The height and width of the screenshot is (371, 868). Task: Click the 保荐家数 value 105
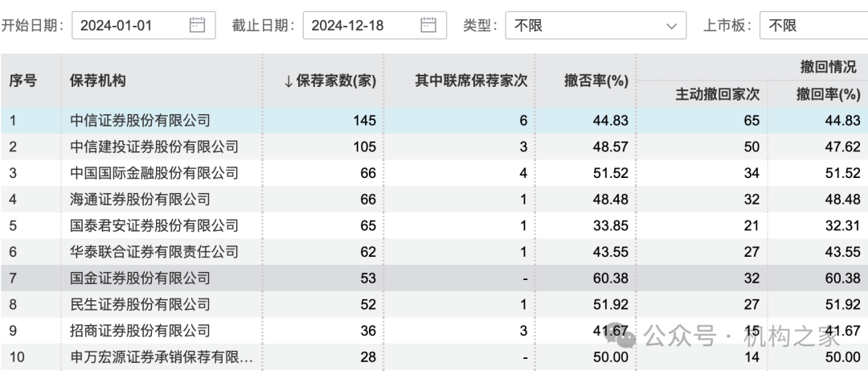[x=365, y=146]
